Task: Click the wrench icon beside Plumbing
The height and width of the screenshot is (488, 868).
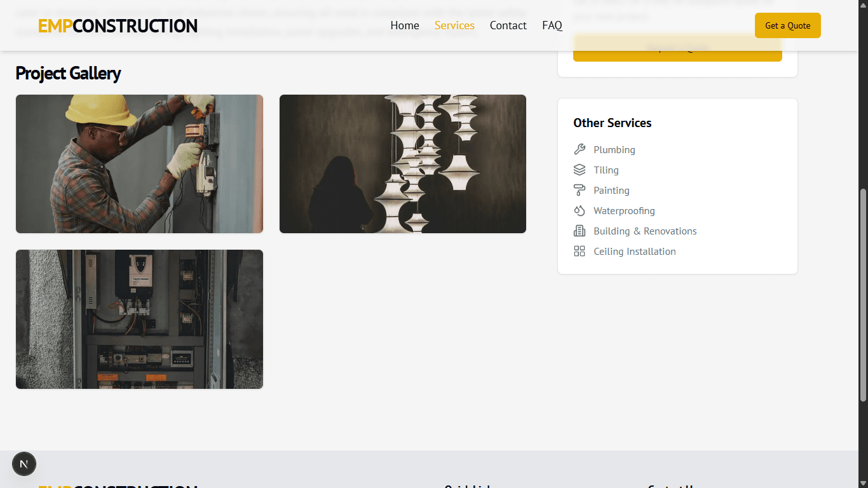Action: pyautogui.click(x=579, y=150)
